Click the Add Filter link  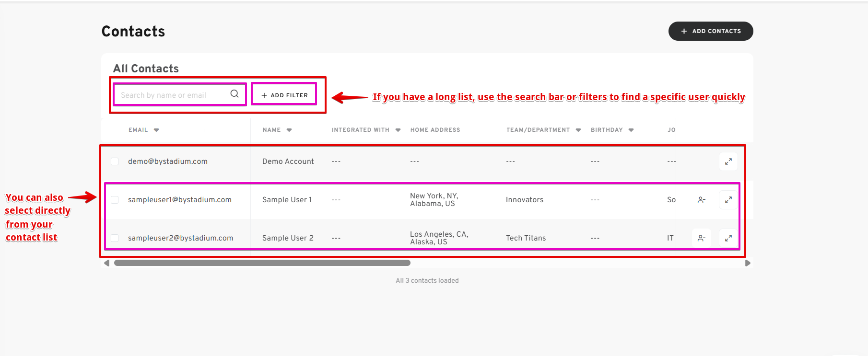click(284, 95)
